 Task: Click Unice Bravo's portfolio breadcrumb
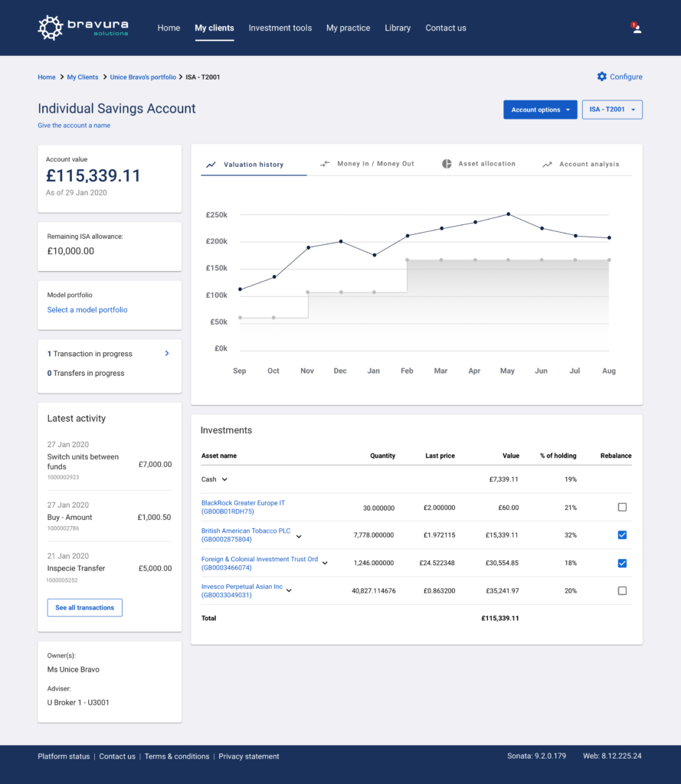143,77
